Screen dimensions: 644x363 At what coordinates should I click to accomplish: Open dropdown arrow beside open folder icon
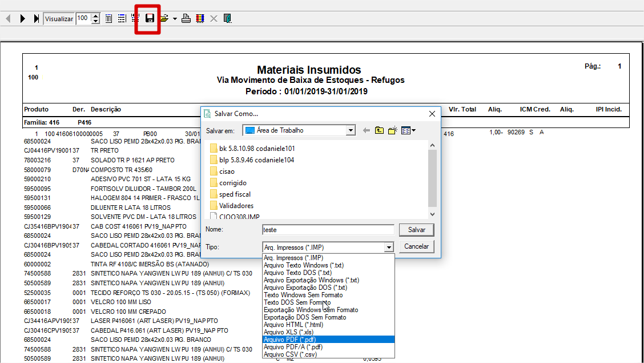pos(175,18)
